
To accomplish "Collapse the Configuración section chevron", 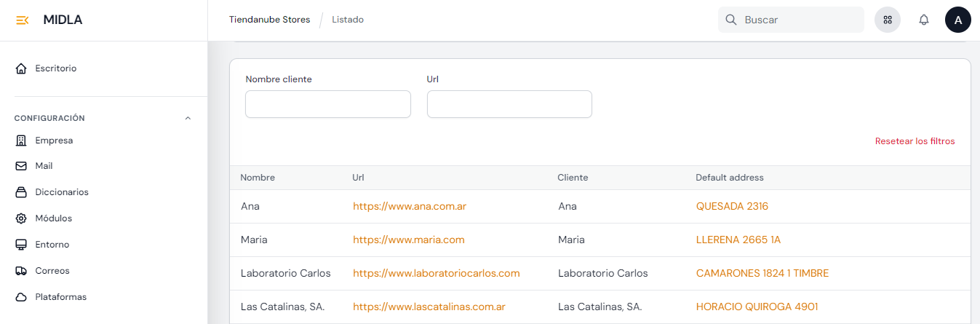I will (188, 118).
